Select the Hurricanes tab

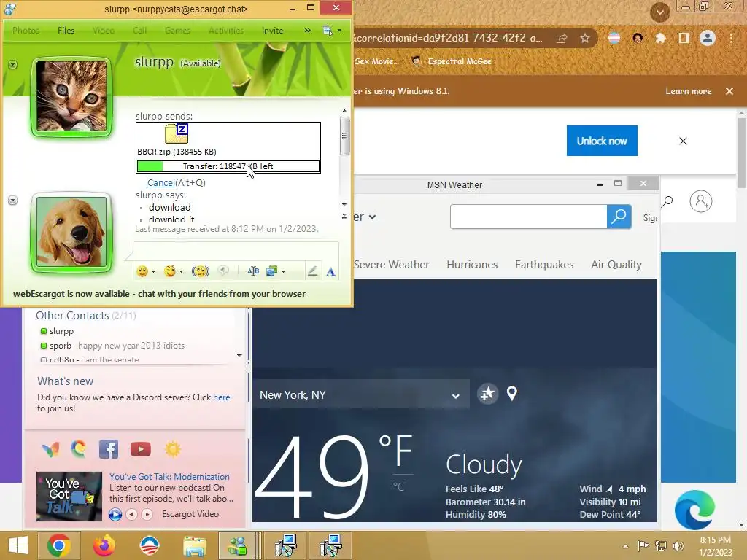472,265
